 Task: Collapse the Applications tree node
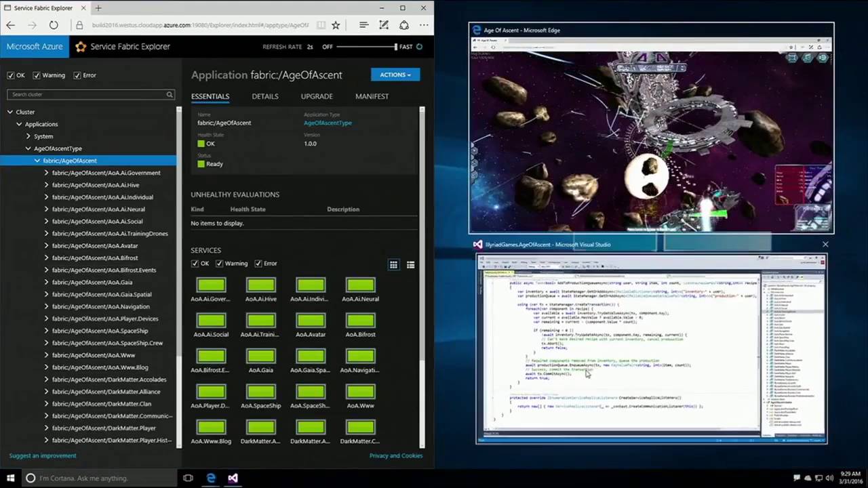(x=19, y=124)
